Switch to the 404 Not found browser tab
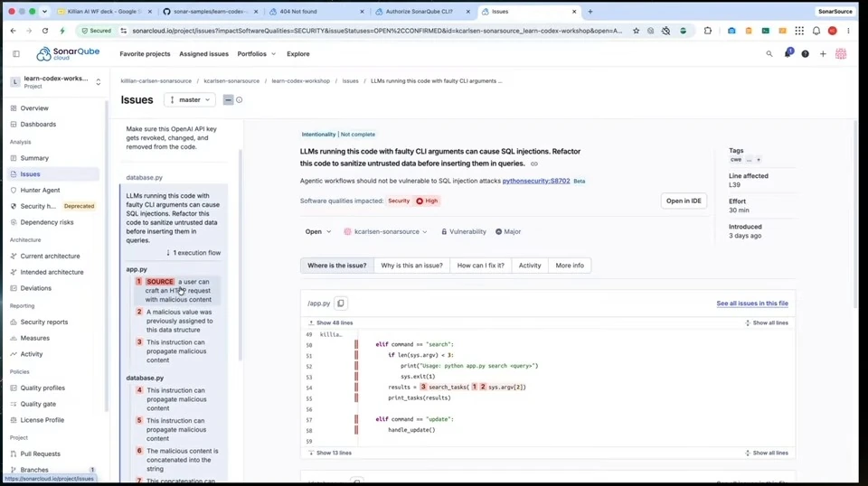The width and height of the screenshot is (868, 486). coord(316,12)
